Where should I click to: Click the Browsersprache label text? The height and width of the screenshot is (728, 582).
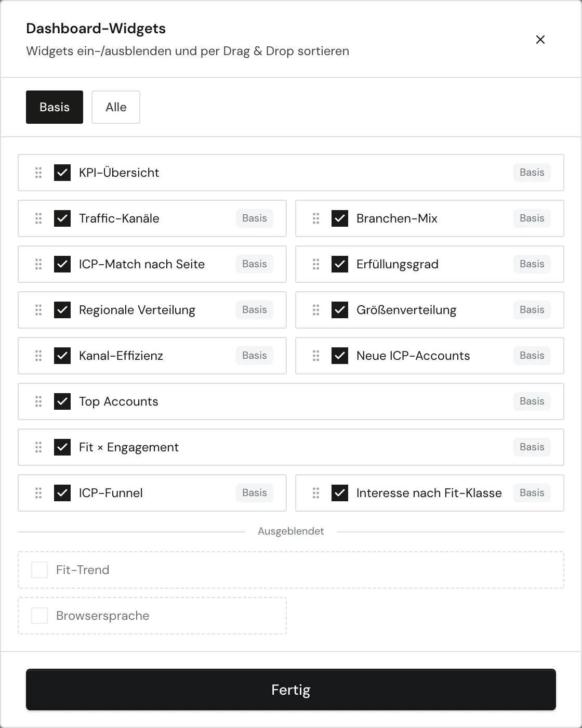[103, 616]
